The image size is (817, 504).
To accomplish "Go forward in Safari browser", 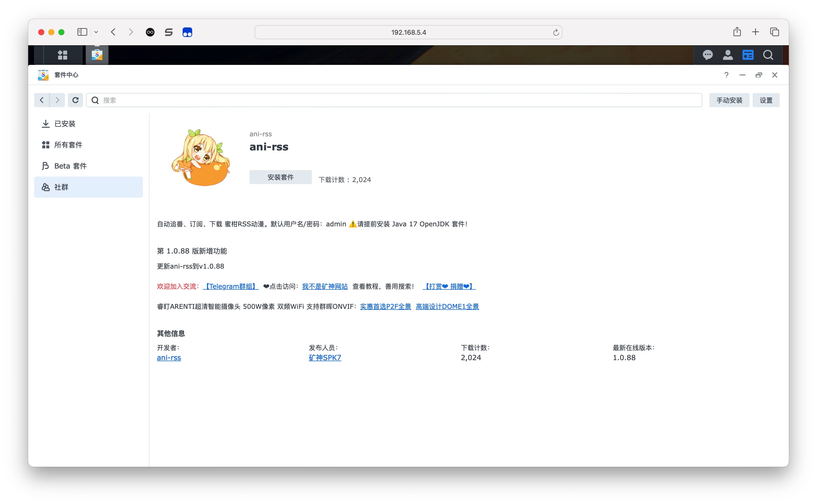I will [131, 32].
